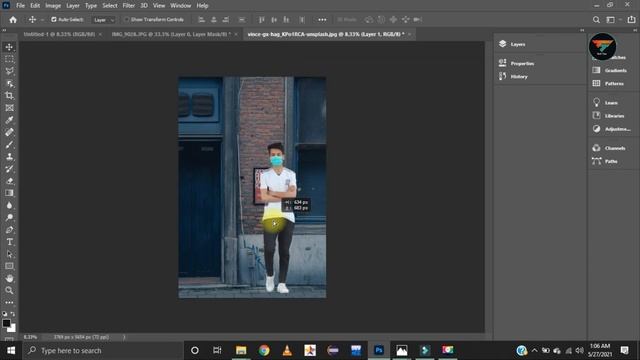Open the Search icon in options bar
The image size is (640, 360).
click(596, 20)
